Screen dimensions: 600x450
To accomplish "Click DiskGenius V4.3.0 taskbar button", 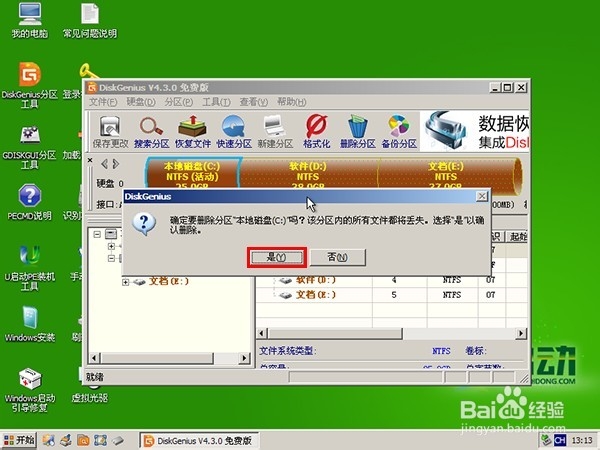I will pos(199,440).
